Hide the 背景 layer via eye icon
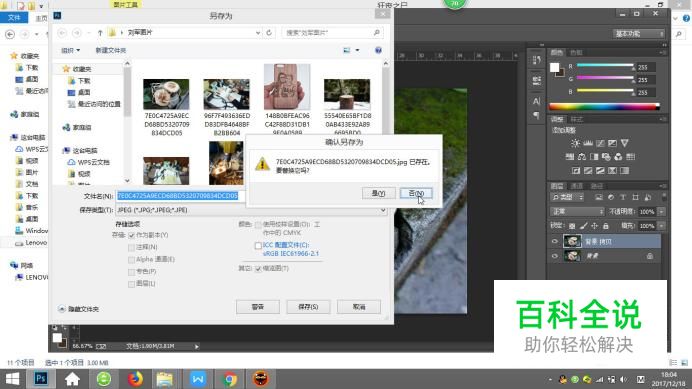This screenshot has width=692, height=389. (555, 256)
